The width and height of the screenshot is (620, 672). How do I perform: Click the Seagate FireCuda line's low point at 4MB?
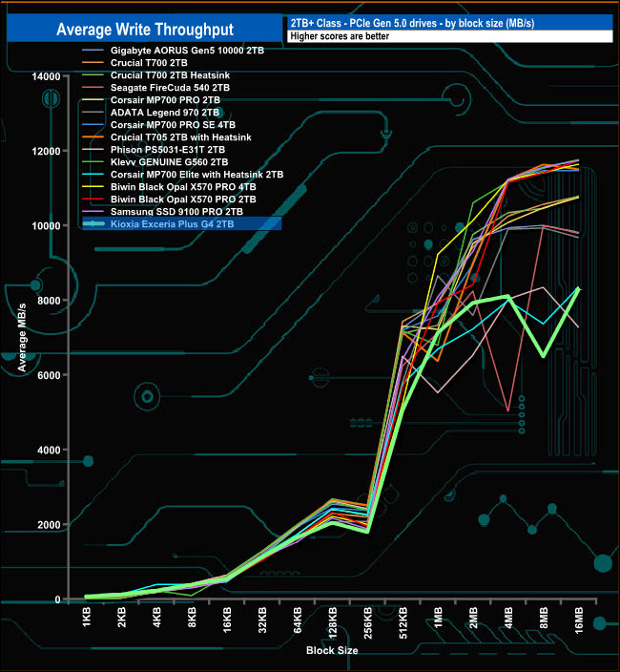click(508, 411)
